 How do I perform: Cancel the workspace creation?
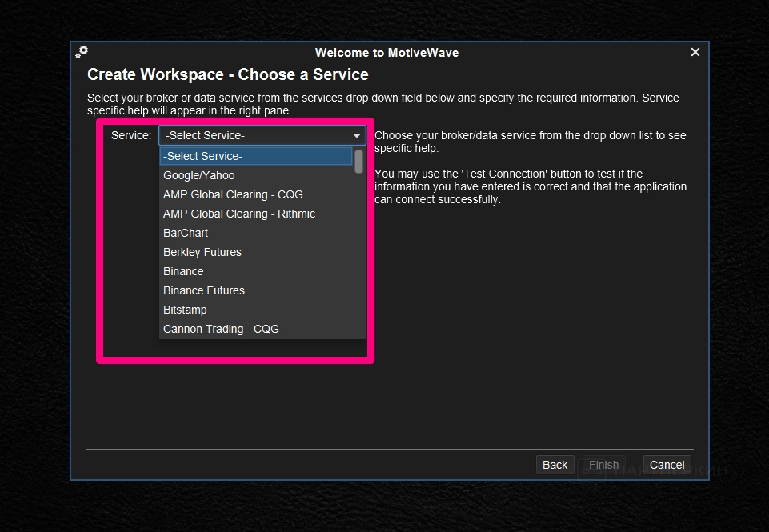[667, 465]
